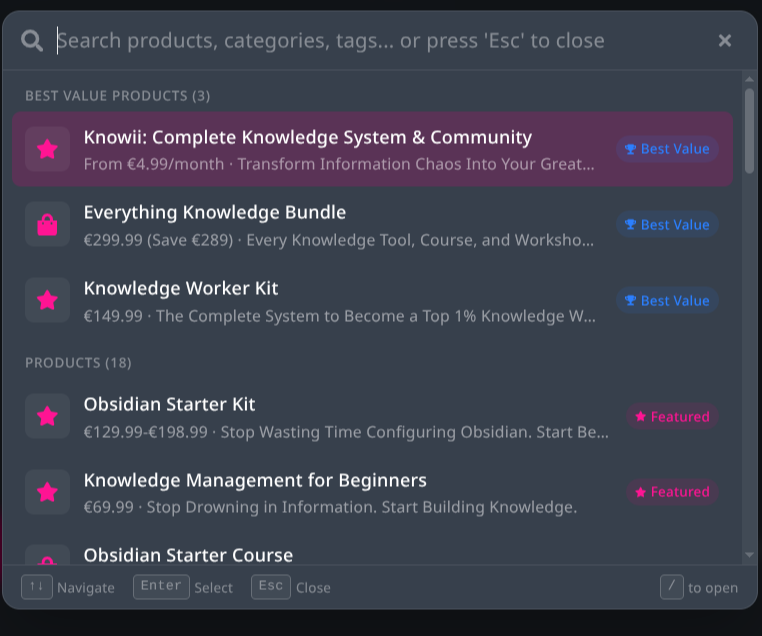Click bag icon beside Obsidian Starter Course
This screenshot has width=762, height=636.
pos(47,558)
